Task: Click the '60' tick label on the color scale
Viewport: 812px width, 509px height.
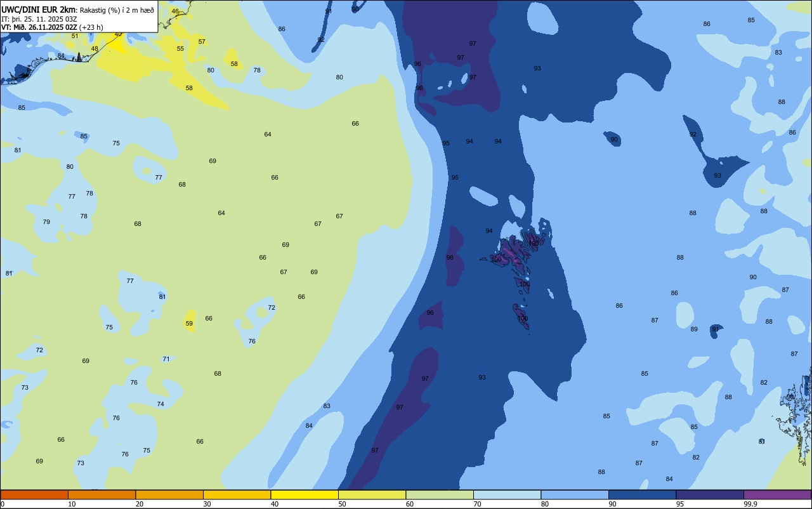Action: (x=410, y=504)
